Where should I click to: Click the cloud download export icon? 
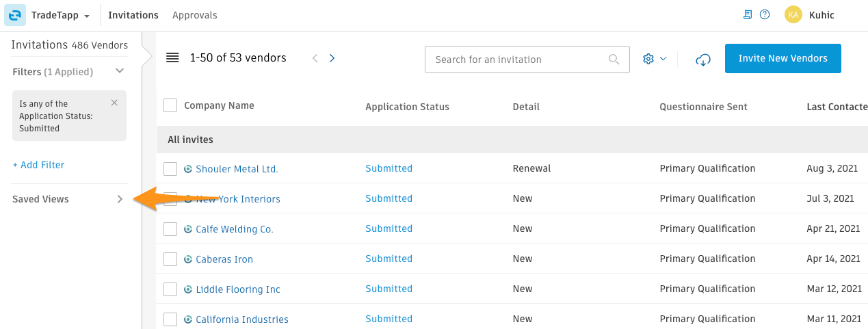pyautogui.click(x=702, y=60)
